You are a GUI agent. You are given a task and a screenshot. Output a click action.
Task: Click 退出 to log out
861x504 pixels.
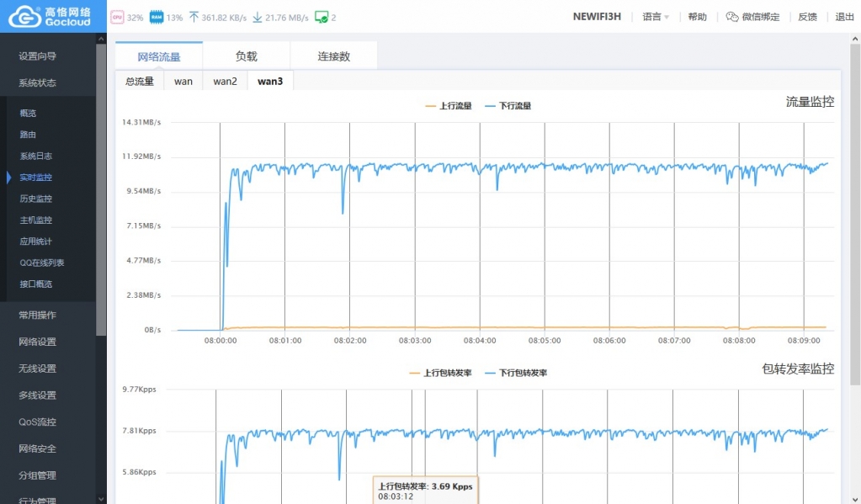point(844,17)
